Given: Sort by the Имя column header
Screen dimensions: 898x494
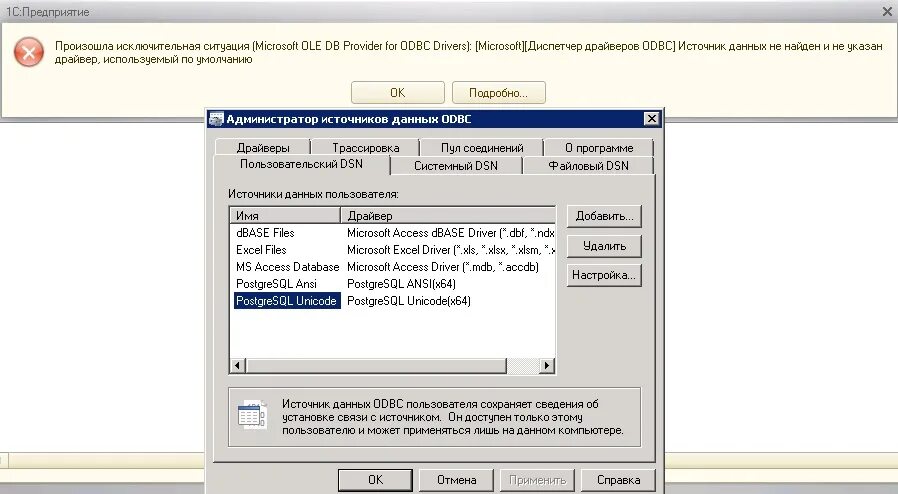Looking at the screenshot, I should point(285,216).
